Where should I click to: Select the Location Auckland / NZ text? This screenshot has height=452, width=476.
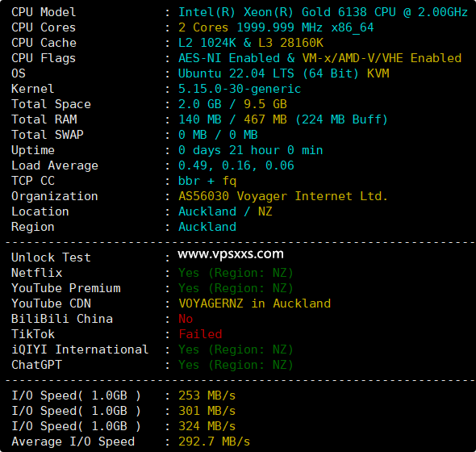coord(225,211)
